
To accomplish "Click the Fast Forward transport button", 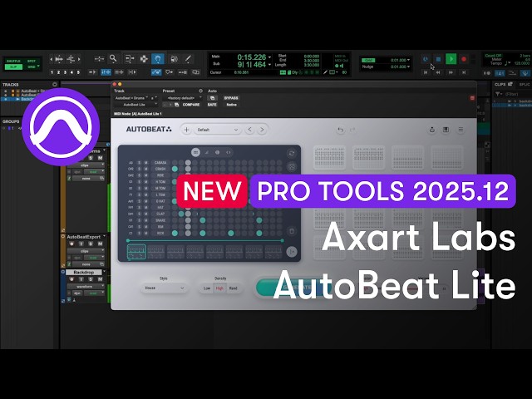I will tap(451, 72).
